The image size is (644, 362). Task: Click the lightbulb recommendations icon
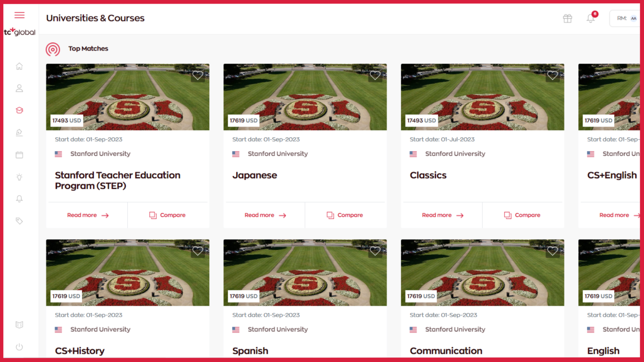pyautogui.click(x=19, y=177)
